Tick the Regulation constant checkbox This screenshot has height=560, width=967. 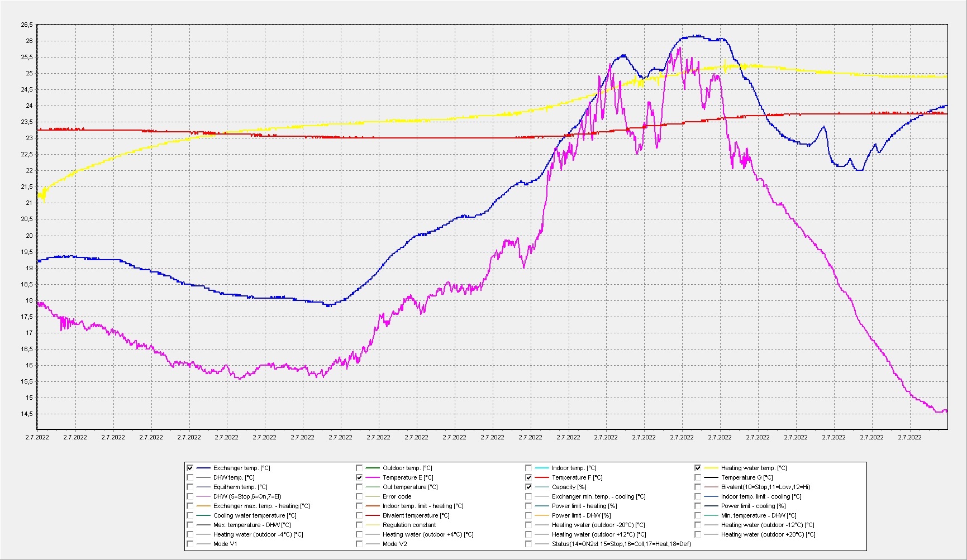point(359,525)
